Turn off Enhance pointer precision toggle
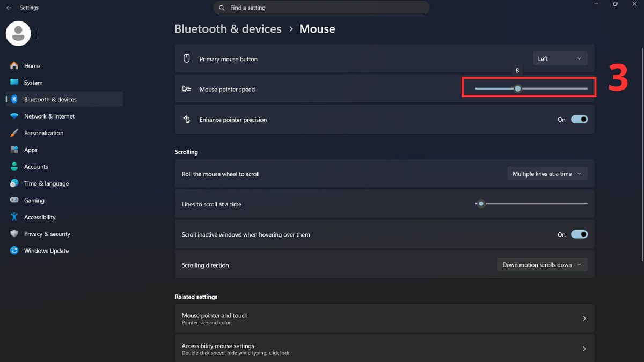 (579, 120)
